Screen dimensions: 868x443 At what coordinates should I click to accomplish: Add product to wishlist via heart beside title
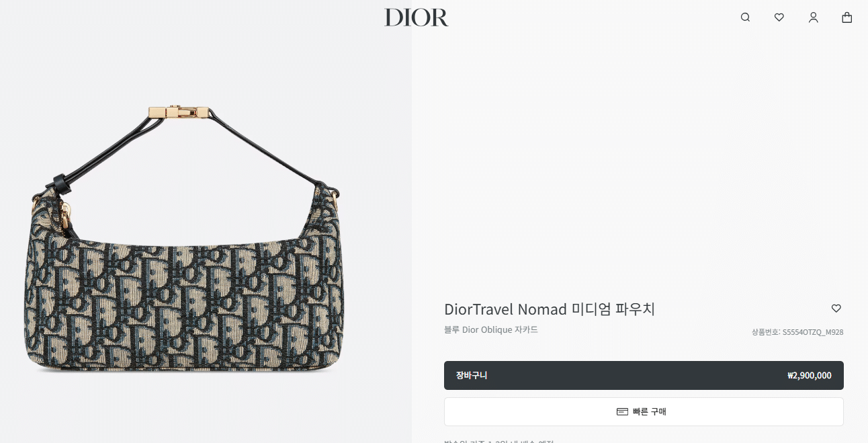pos(836,309)
